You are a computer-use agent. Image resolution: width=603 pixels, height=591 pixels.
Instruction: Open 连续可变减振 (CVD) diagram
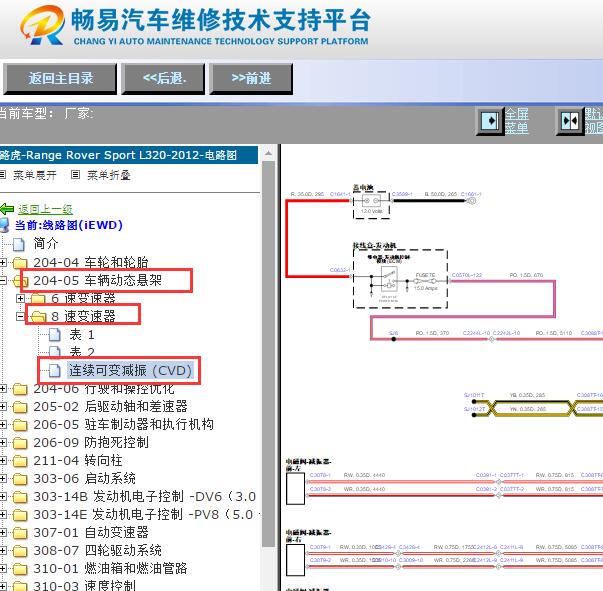tap(130, 370)
